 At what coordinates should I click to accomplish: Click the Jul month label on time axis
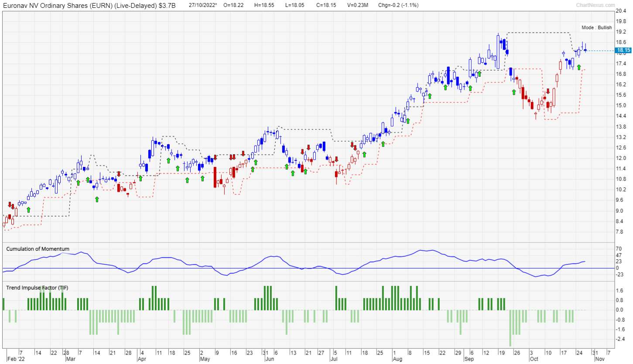coord(334,360)
